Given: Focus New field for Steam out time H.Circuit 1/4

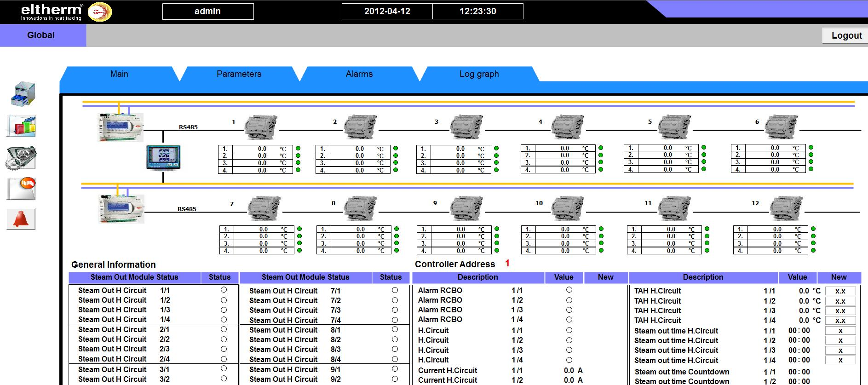Looking at the screenshot, I should (x=840, y=360).
